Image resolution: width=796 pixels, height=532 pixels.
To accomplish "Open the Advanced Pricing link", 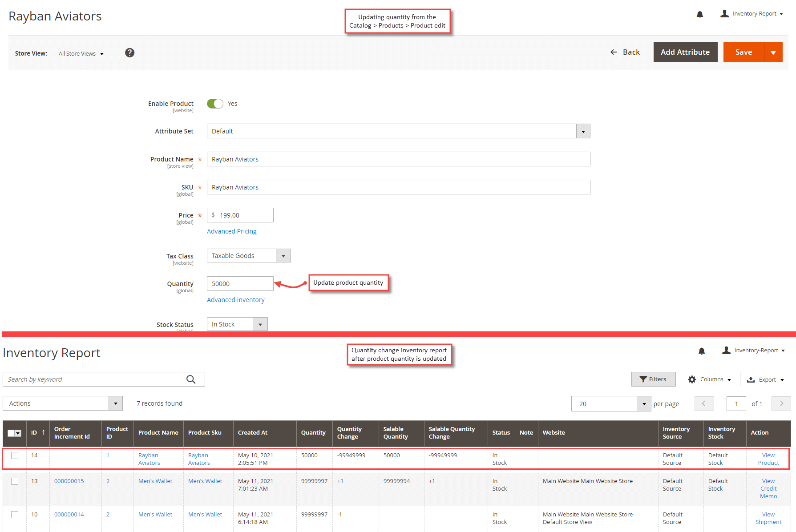I will (232, 231).
